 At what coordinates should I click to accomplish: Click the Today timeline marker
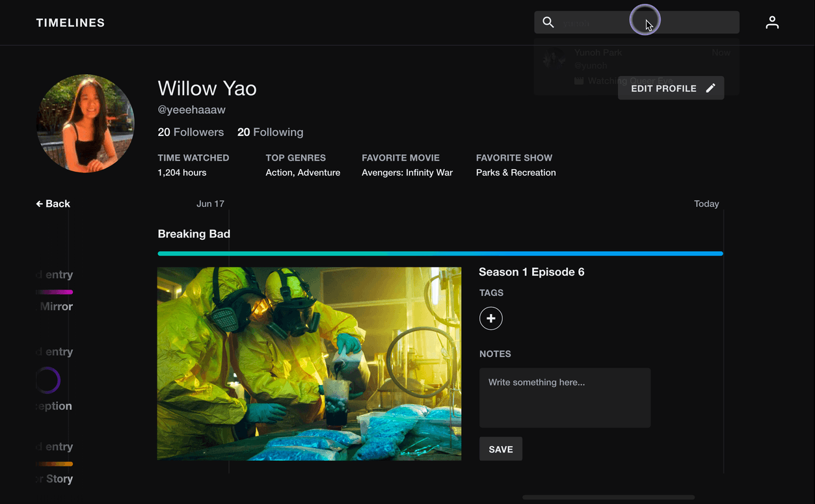pyautogui.click(x=706, y=204)
